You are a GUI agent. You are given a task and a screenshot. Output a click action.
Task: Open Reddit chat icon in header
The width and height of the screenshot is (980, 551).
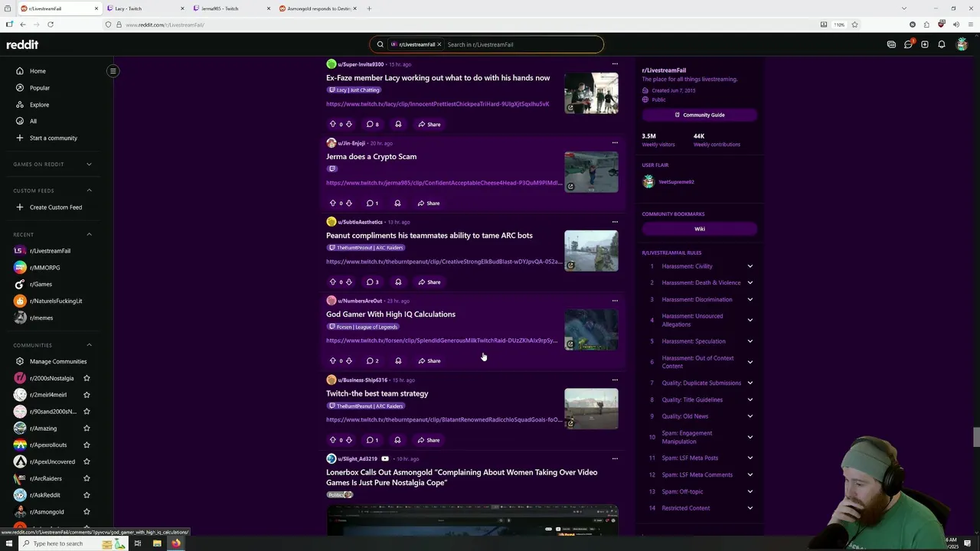point(908,44)
